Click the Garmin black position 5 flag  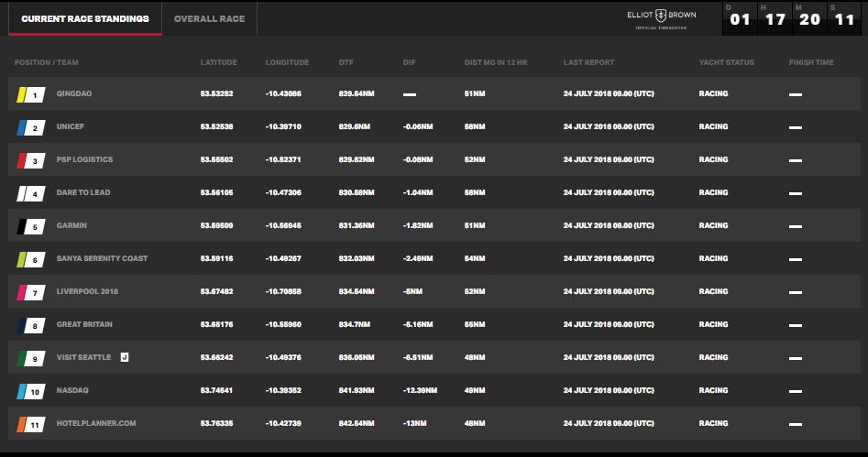(31, 226)
